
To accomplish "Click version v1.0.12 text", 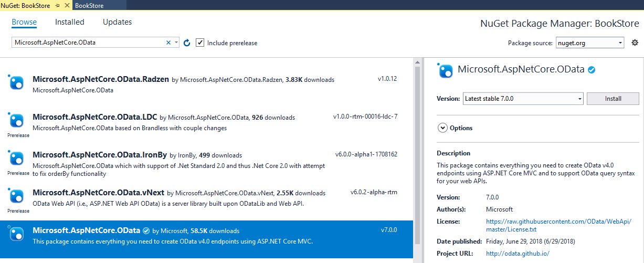I will coord(387,79).
